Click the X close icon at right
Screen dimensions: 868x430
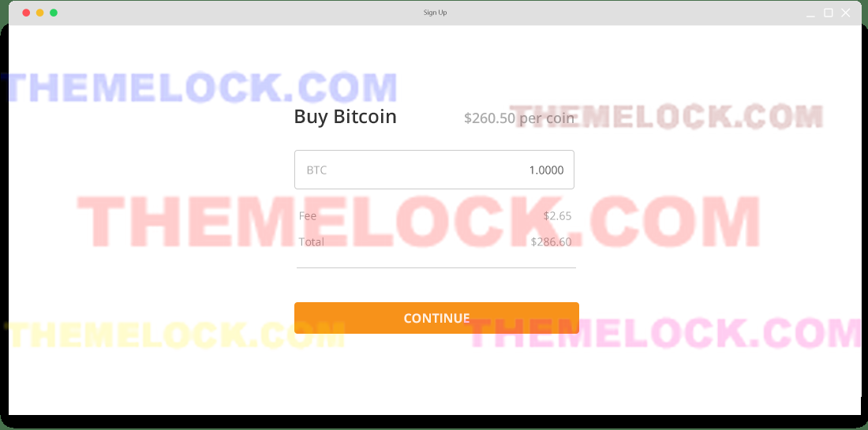(846, 13)
